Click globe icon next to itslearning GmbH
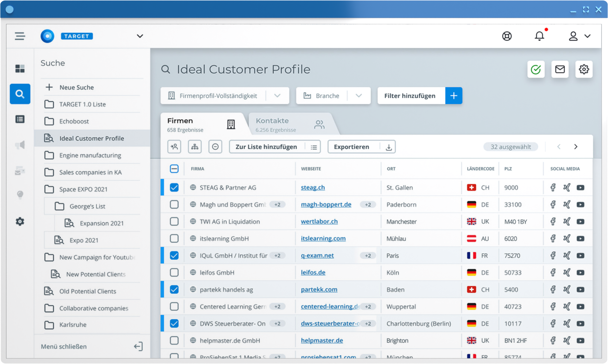Image resolution: width=608 pixels, height=364 pixels. point(193,238)
